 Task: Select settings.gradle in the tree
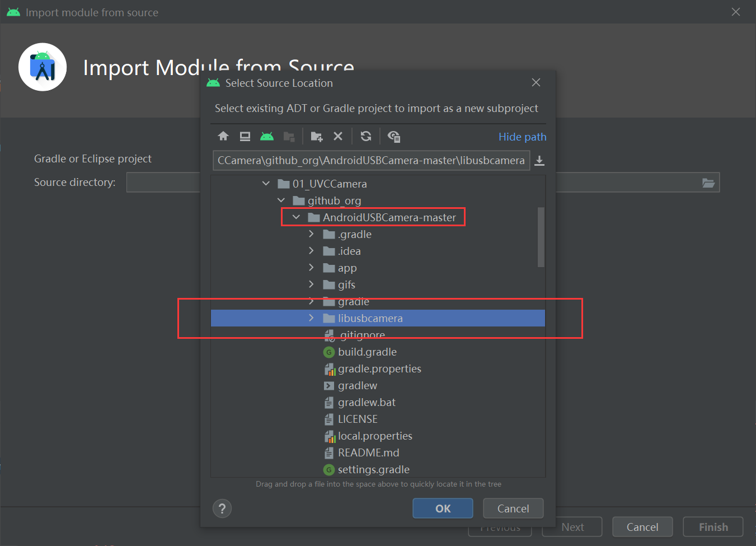tap(378, 469)
